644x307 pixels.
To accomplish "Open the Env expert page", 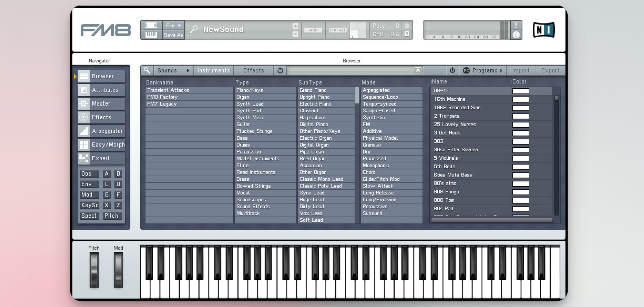I will [x=89, y=184].
